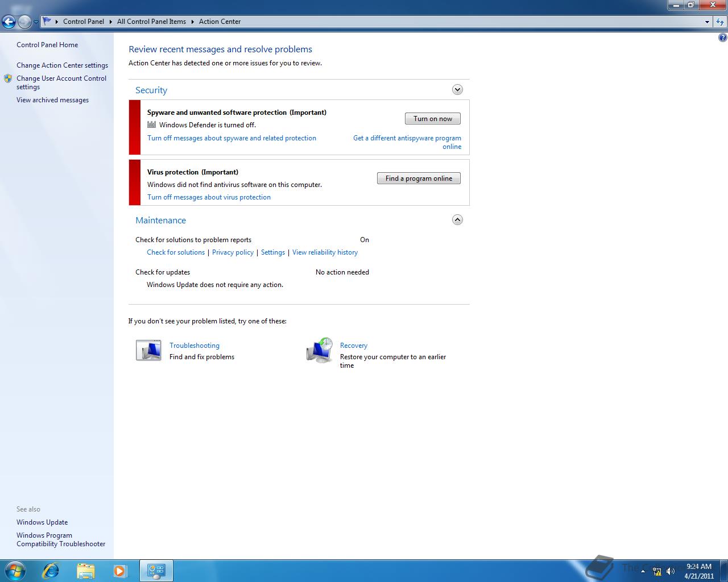Select Action Center breadcrumb
Viewport: 728px width, 582px height.
point(220,22)
